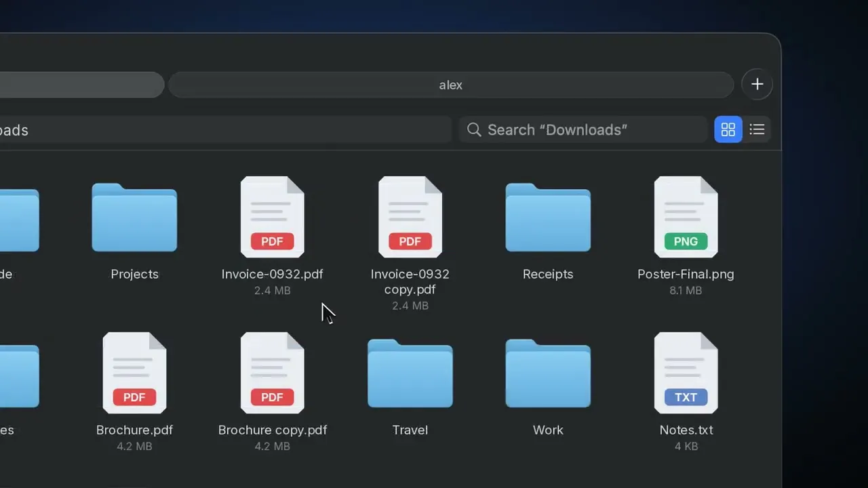
Task: Select the Notes.txt file icon
Action: tap(686, 373)
